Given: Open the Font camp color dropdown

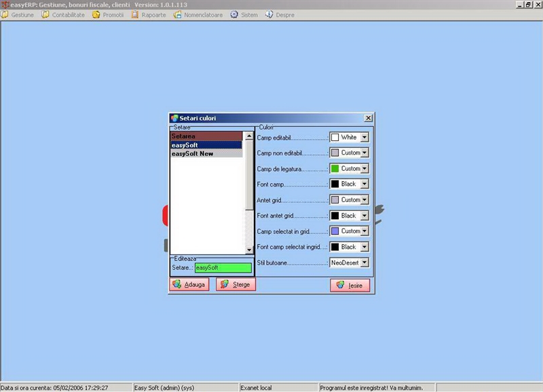Looking at the screenshot, I should [364, 184].
